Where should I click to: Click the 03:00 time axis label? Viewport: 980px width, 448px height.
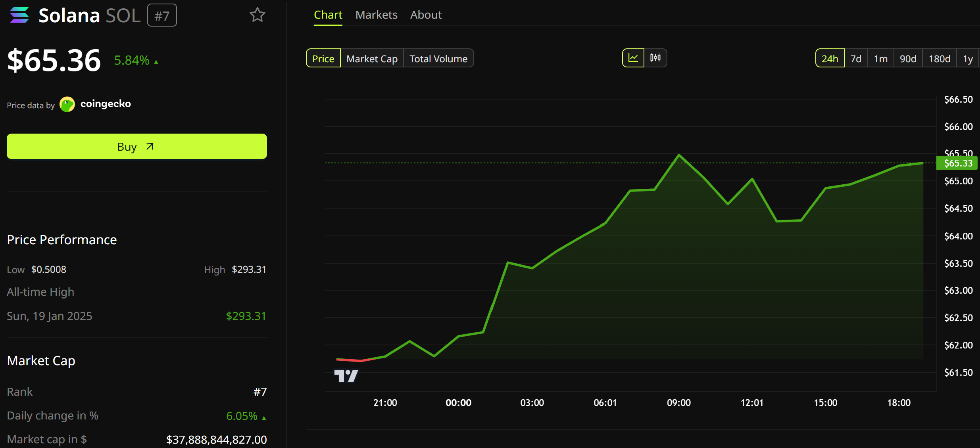pos(532,403)
